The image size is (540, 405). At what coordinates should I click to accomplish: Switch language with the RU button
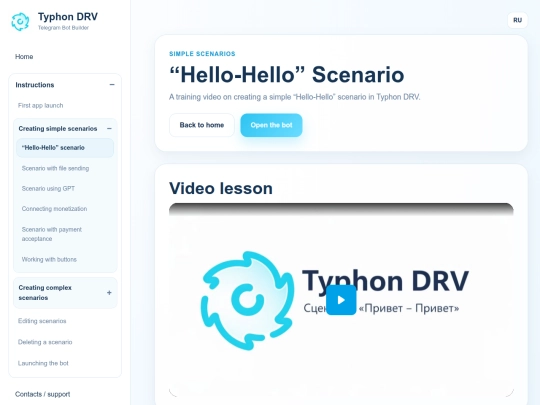[517, 20]
